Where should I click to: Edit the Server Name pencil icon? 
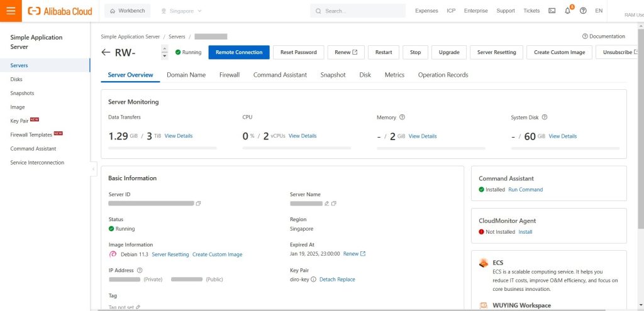tap(327, 204)
